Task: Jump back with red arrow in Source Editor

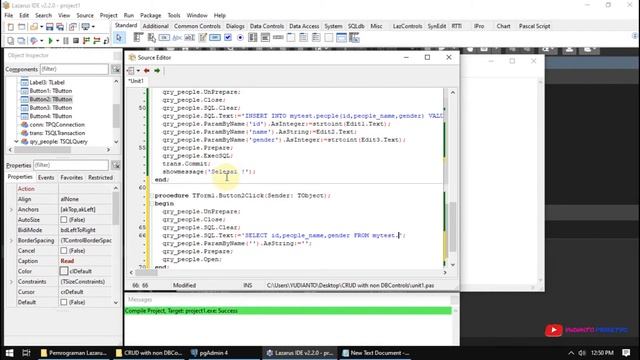Action: pyautogui.click(x=147, y=71)
